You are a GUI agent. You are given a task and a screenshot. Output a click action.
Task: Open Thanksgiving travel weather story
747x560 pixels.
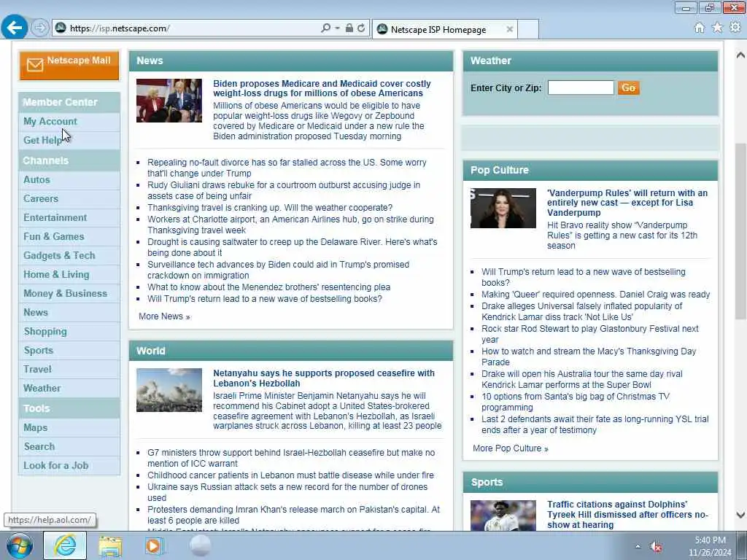click(270, 208)
